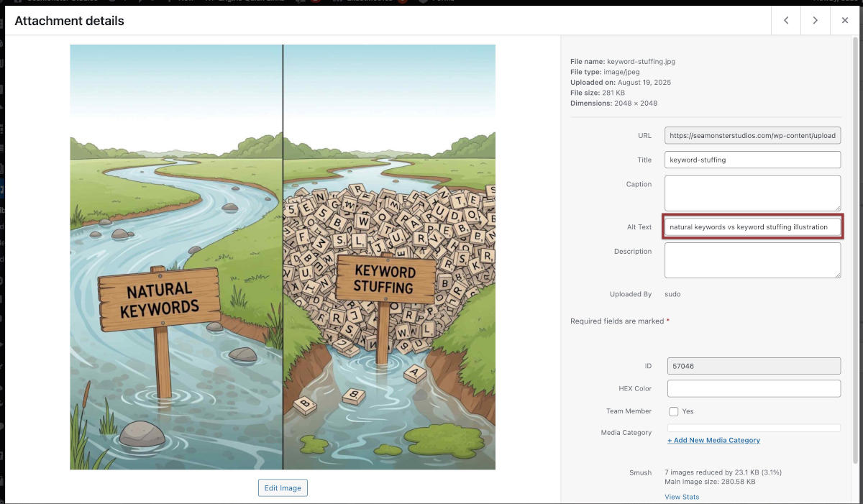Open the Smush View Stats link
863x504 pixels.
[682, 497]
